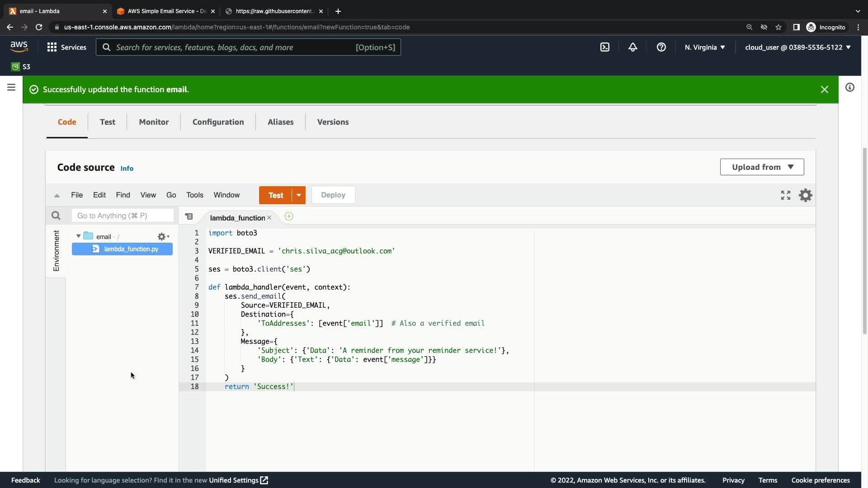868x488 pixels.
Task: Open the Tools menu in editor
Action: pos(194,195)
